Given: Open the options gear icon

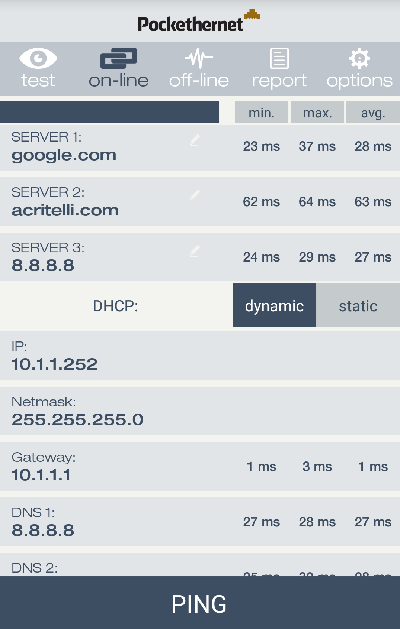Looking at the screenshot, I should [359, 59].
